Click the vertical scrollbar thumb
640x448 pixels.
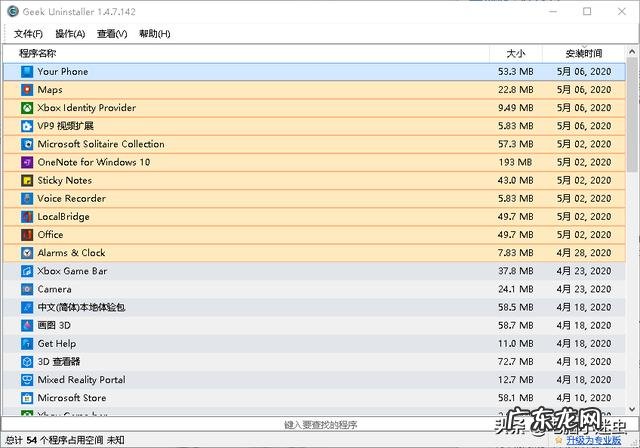click(x=632, y=115)
